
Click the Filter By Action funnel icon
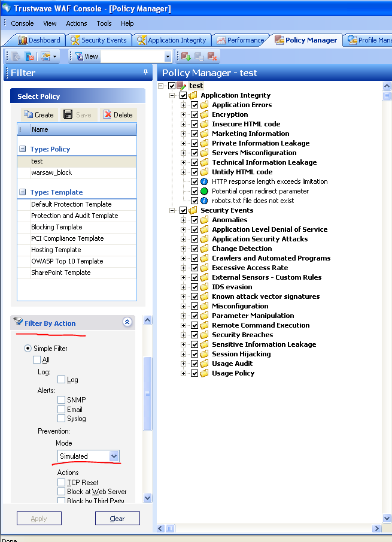coord(18,322)
